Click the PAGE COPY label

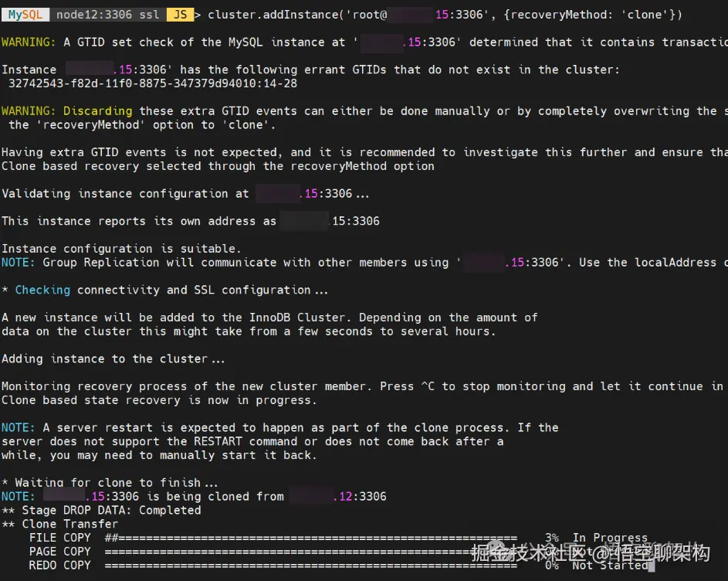tap(60, 552)
